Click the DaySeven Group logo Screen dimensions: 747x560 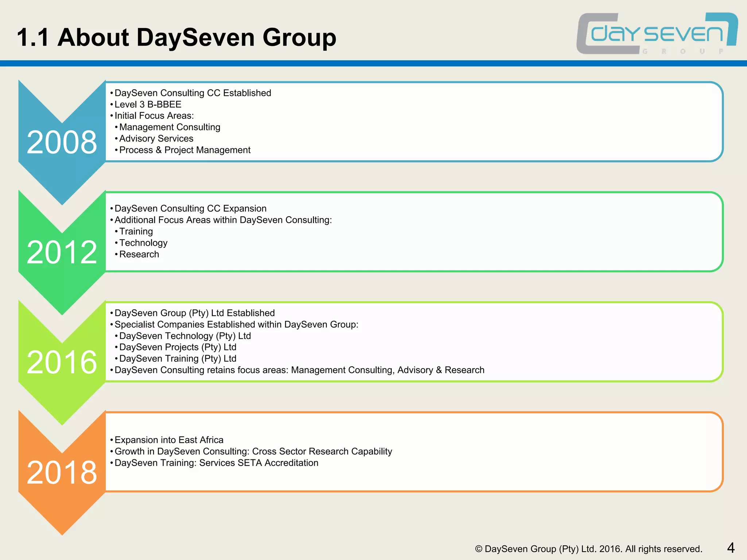click(x=657, y=34)
